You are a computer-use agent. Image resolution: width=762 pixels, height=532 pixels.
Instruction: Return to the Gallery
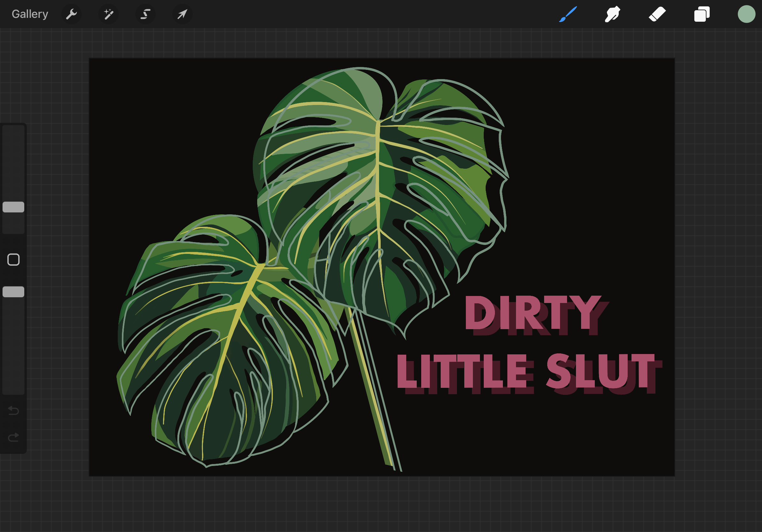click(x=30, y=14)
